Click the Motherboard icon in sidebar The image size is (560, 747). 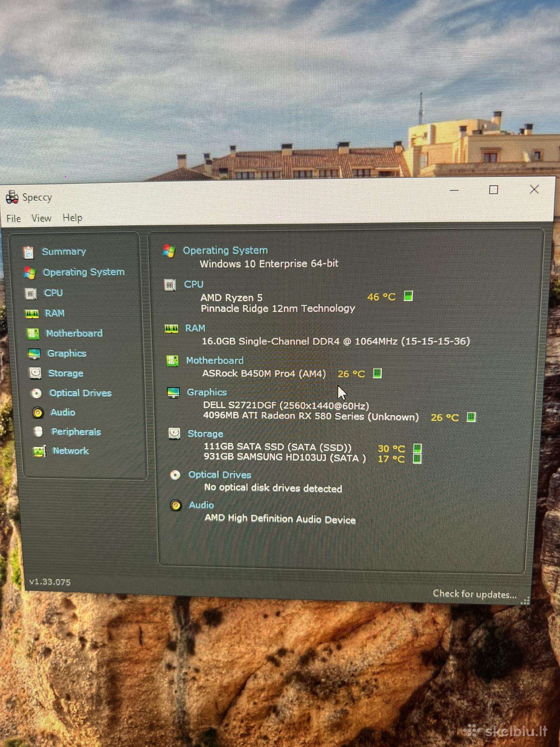tap(33, 333)
